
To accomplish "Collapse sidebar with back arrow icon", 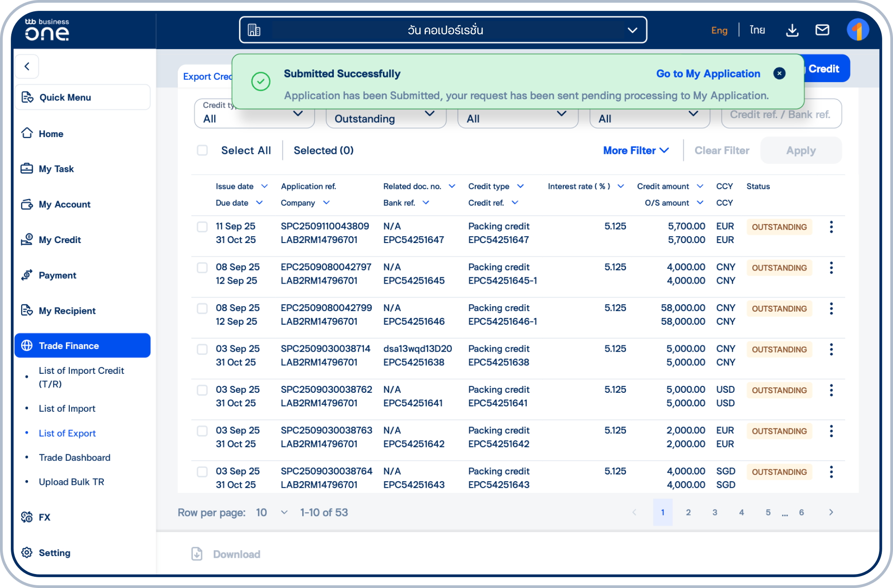I will [27, 67].
